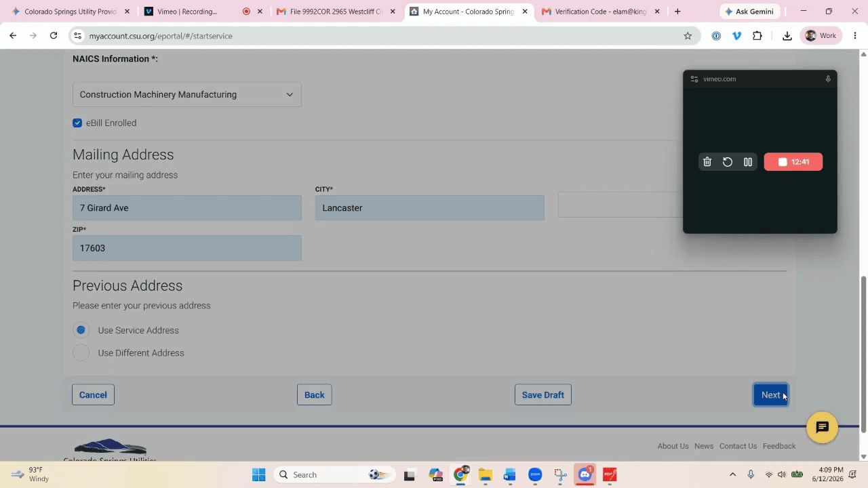
Task: Stop the recording at 12:41
Action: pyautogui.click(x=793, y=162)
